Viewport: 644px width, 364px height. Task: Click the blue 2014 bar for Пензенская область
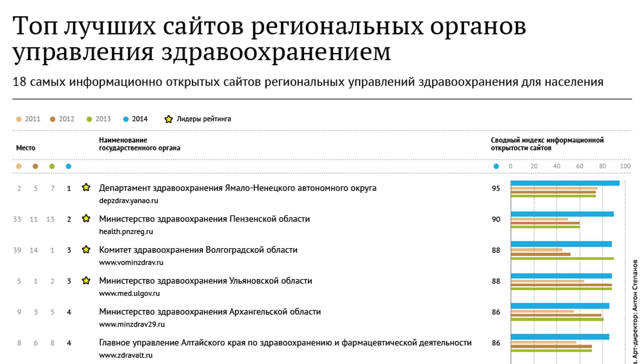click(x=562, y=214)
